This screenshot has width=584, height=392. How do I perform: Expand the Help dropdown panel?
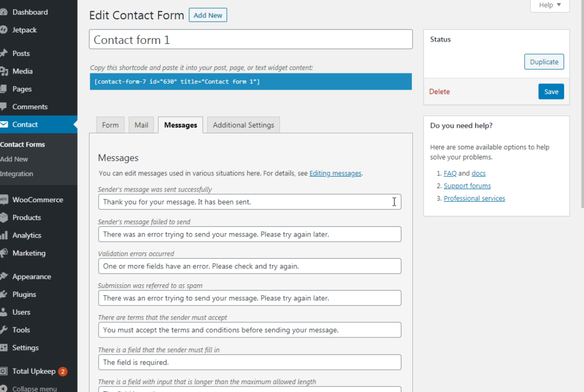(550, 5)
